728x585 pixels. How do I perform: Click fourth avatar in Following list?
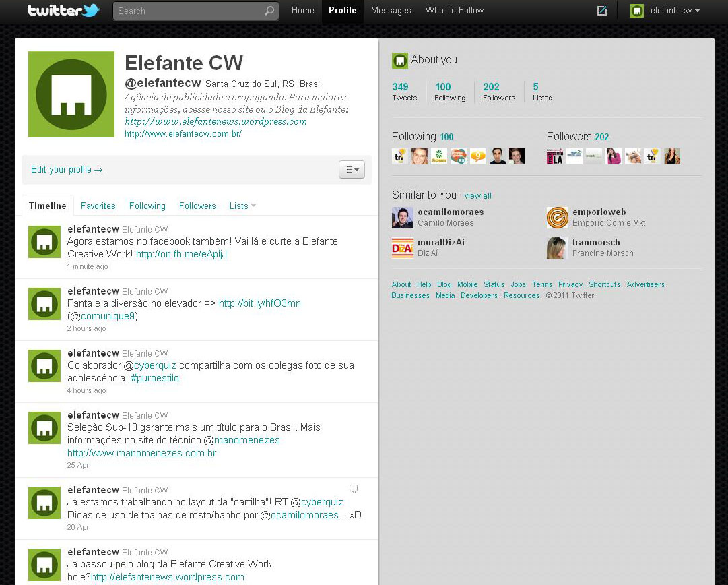[x=458, y=156]
